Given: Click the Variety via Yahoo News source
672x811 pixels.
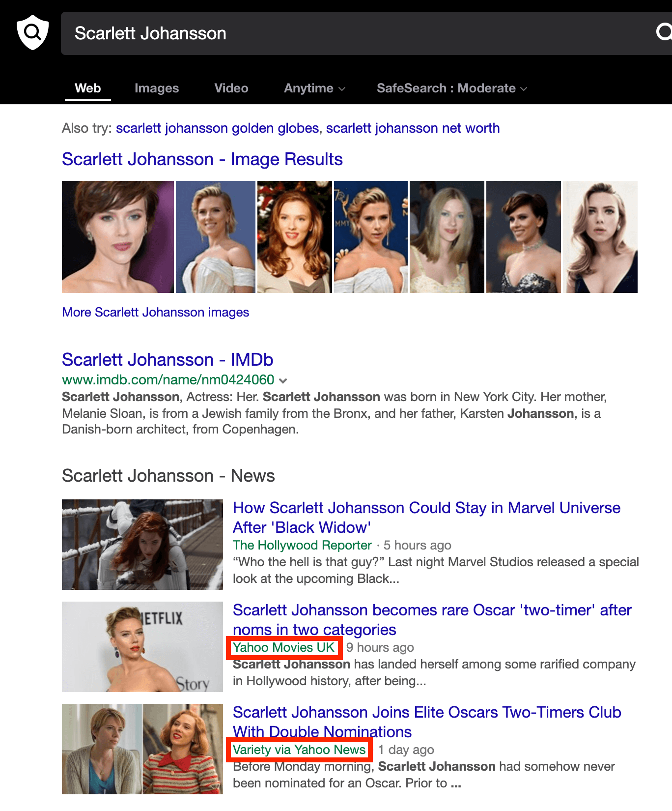Looking at the screenshot, I should tap(299, 750).
